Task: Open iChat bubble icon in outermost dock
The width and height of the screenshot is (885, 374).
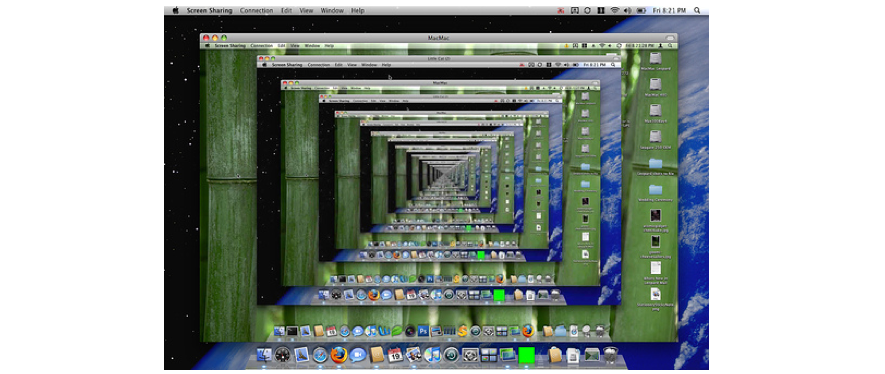Action: coord(357,355)
